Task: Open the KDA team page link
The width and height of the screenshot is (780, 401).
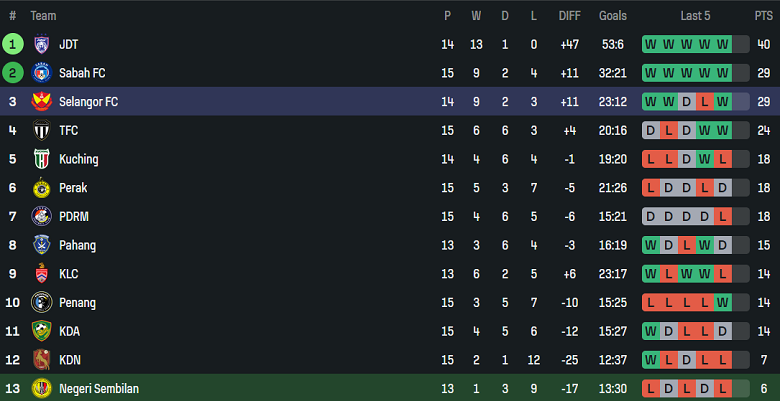Action: click(69, 331)
